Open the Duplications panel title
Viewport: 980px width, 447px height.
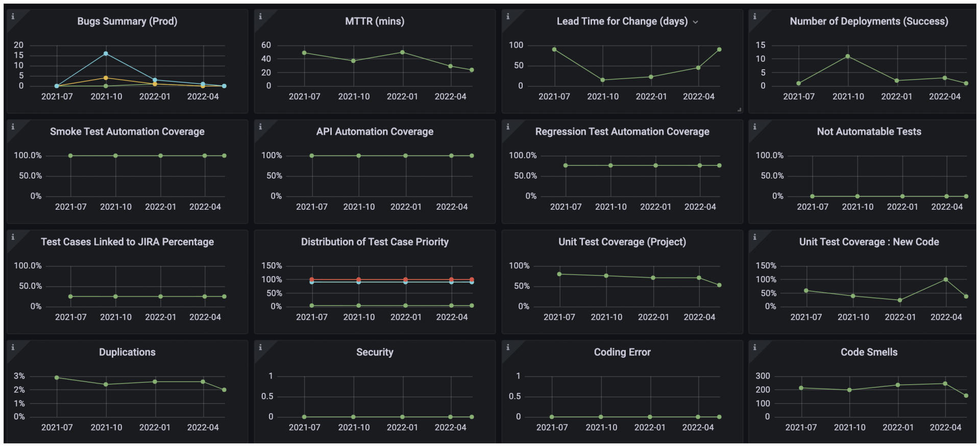click(127, 352)
